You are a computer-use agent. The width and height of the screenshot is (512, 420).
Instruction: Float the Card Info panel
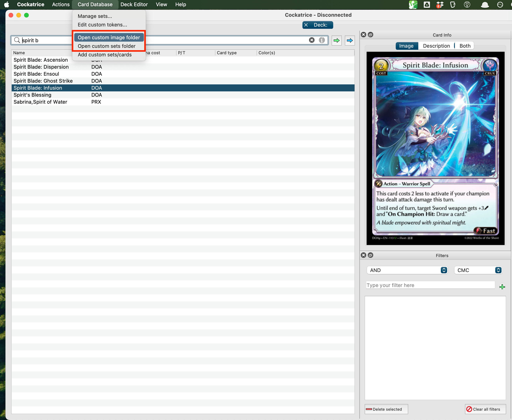(370, 35)
